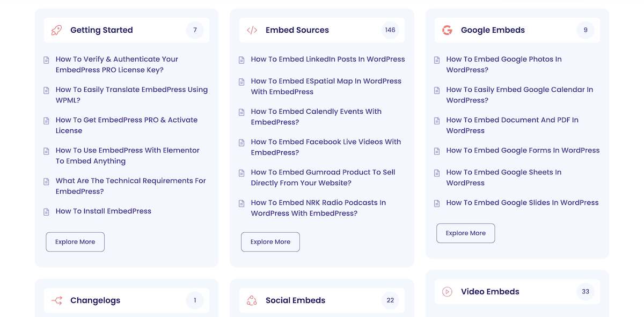Viewport: 644px width, 317px height.
Task: Open the Changelogs category heading
Action: point(95,300)
